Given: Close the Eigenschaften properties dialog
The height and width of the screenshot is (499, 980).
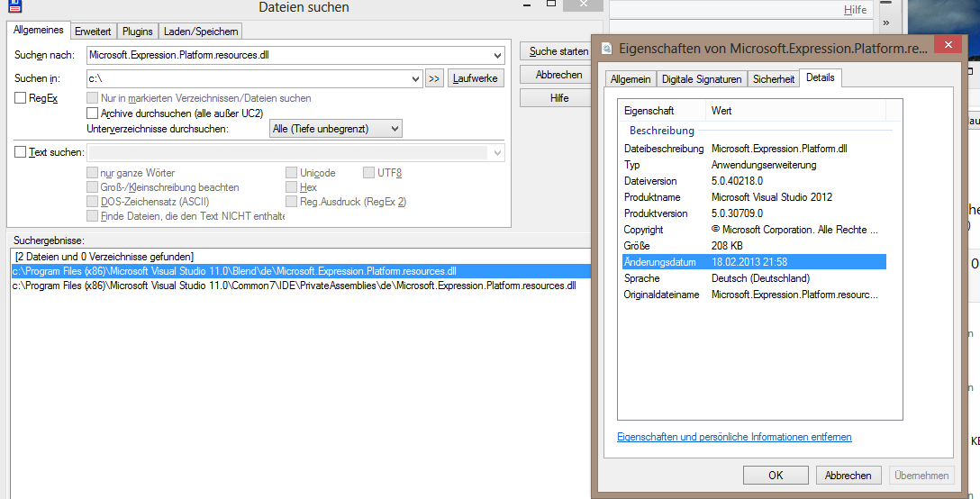Looking at the screenshot, I should 948,44.
